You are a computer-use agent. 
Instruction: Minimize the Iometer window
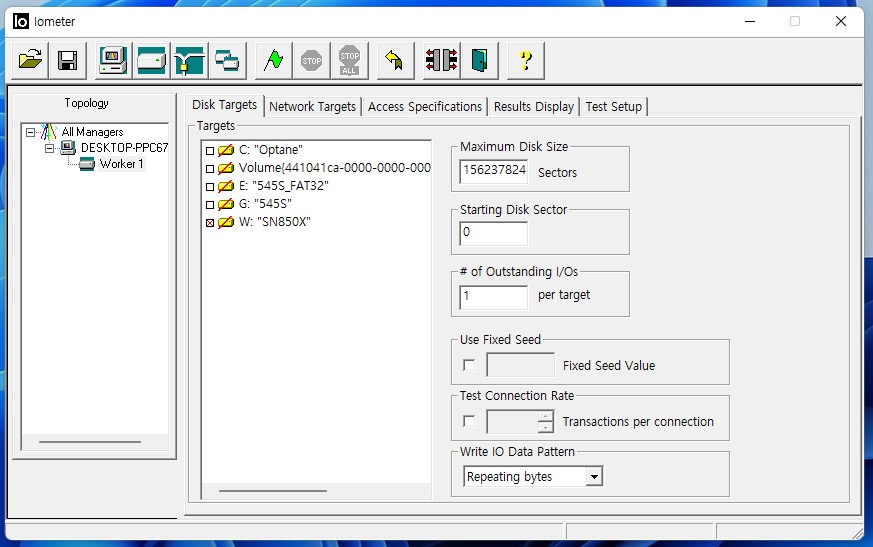click(x=750, y=21)
